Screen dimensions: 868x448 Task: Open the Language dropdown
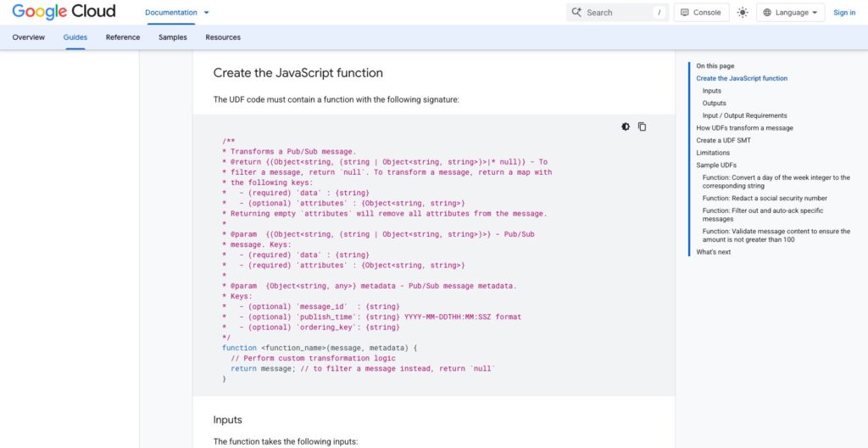791,12
